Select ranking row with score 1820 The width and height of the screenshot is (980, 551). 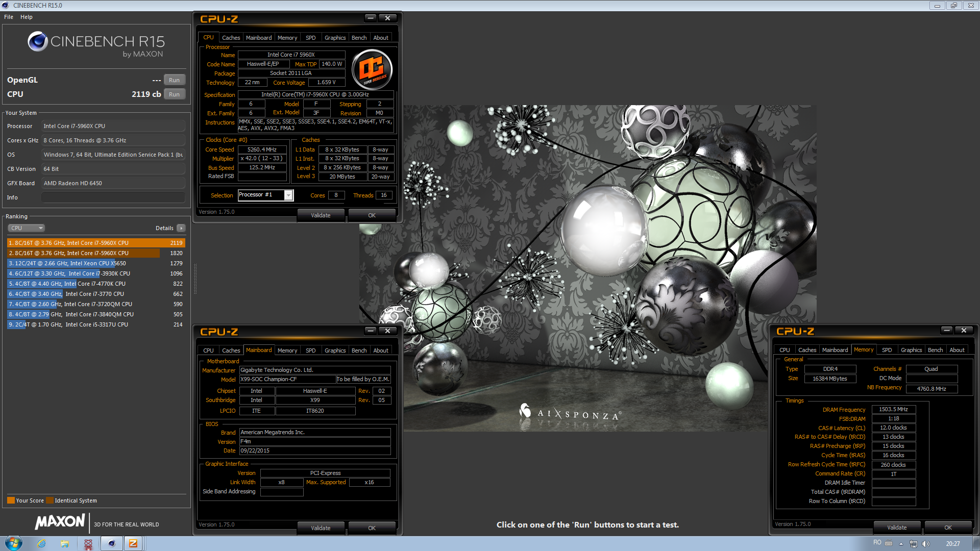tap(96, 253)
